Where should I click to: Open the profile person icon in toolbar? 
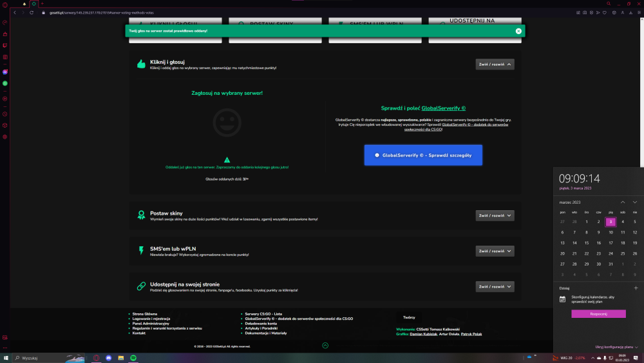click(x=623, y=13)
